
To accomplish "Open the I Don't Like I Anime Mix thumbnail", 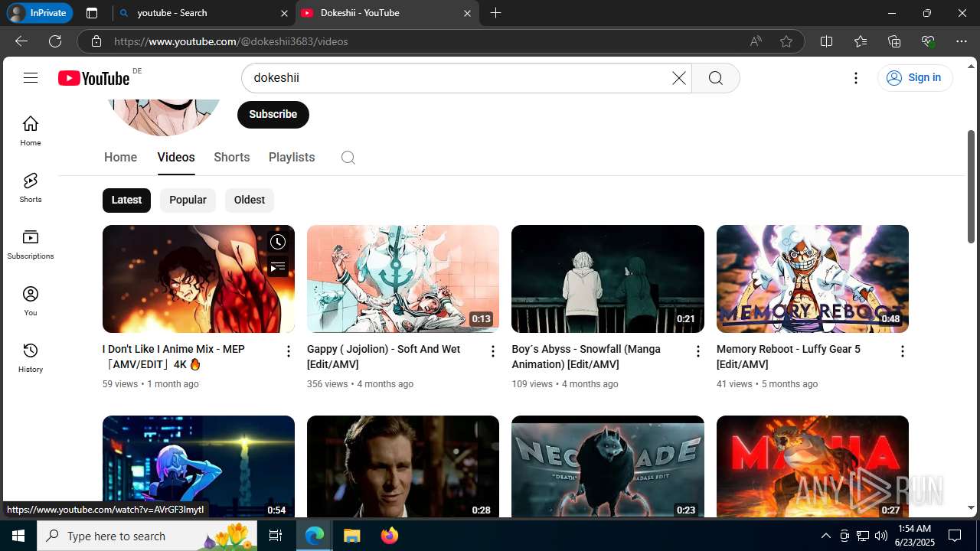I will tap(198, 279).
